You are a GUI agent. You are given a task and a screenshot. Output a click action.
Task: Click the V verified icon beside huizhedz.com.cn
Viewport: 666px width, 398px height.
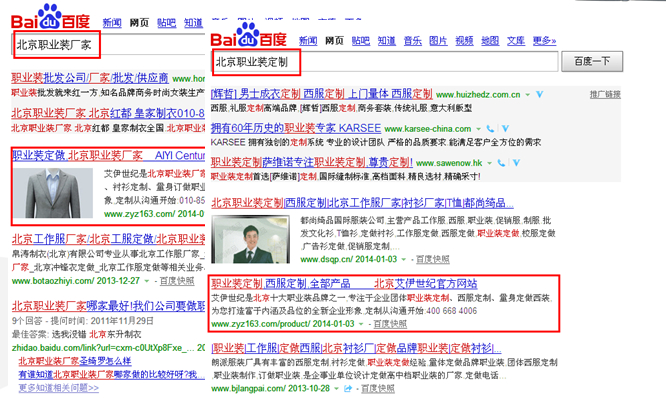click(x=539, y=94)
